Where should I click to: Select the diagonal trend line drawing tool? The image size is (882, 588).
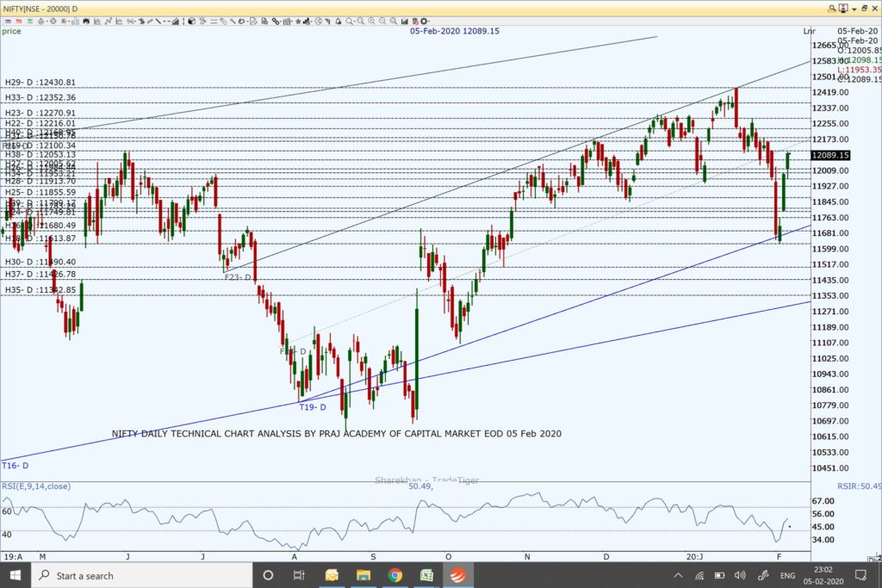point(158,22)
